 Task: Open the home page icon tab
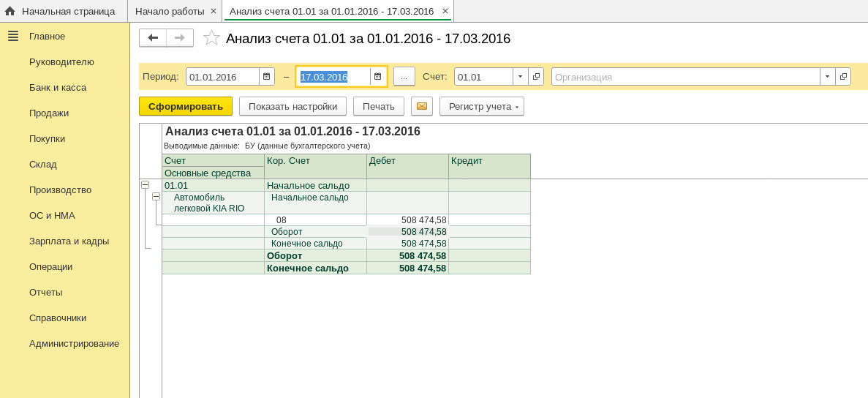pos(10,11)
